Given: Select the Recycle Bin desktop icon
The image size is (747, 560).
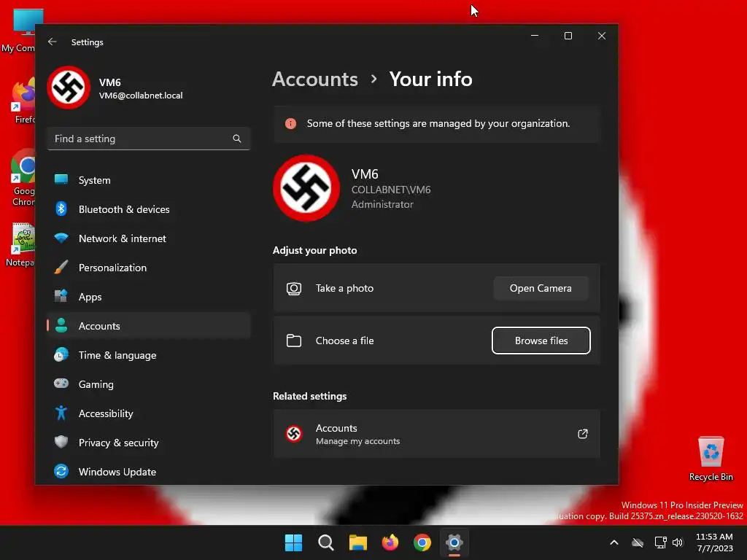Looking at the screenshot, I should click(711, 459).
